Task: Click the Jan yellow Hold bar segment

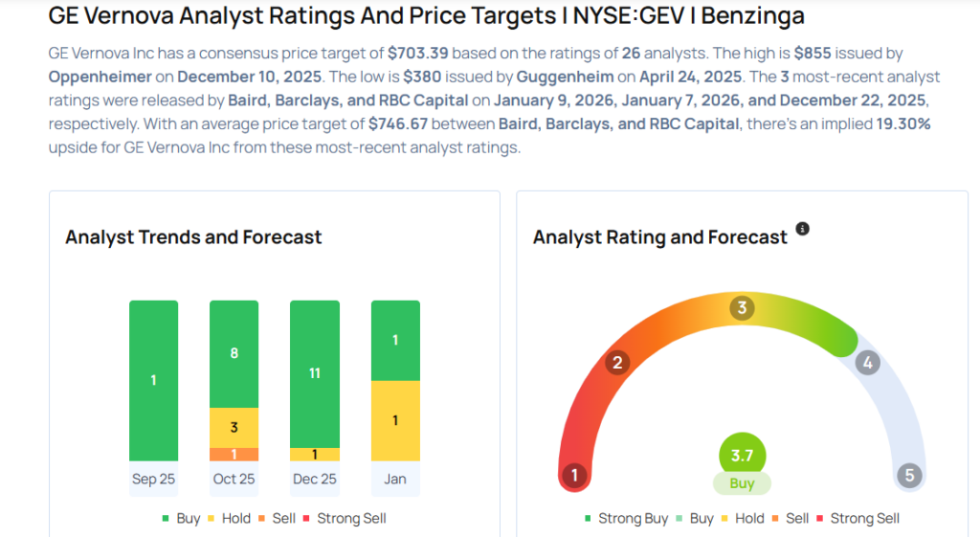Action: (394, 420)
